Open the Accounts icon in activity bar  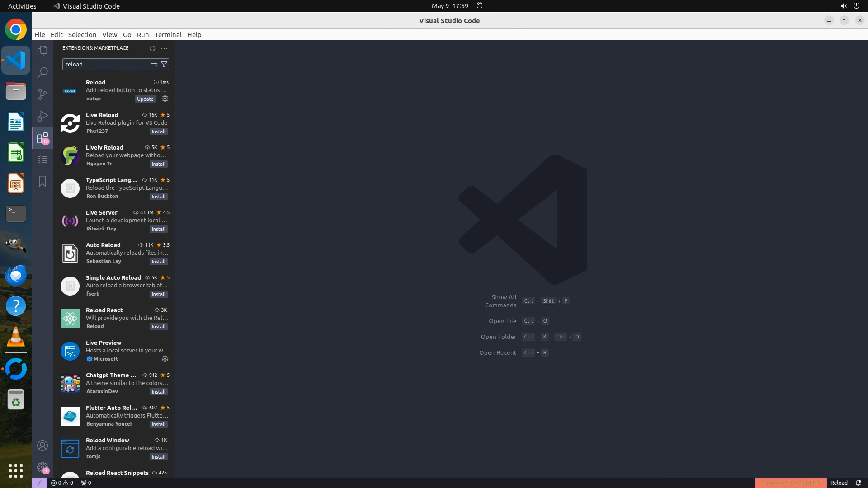click(42, 446)
